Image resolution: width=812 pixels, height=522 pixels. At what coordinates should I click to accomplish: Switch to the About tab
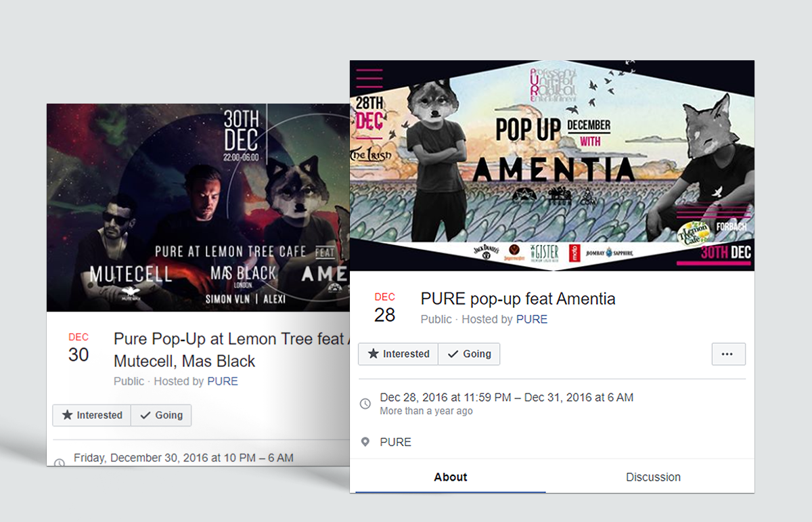[451, 477]
